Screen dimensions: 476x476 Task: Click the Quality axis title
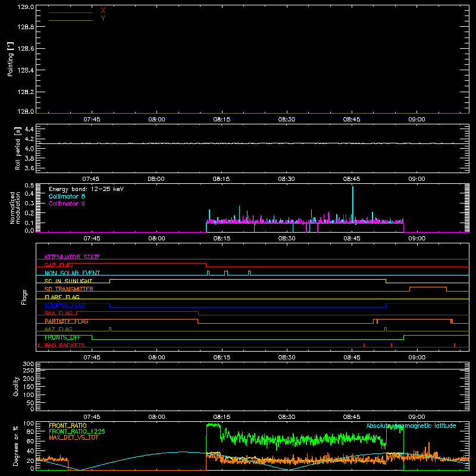pyautogui.click(x=16, y=386)
